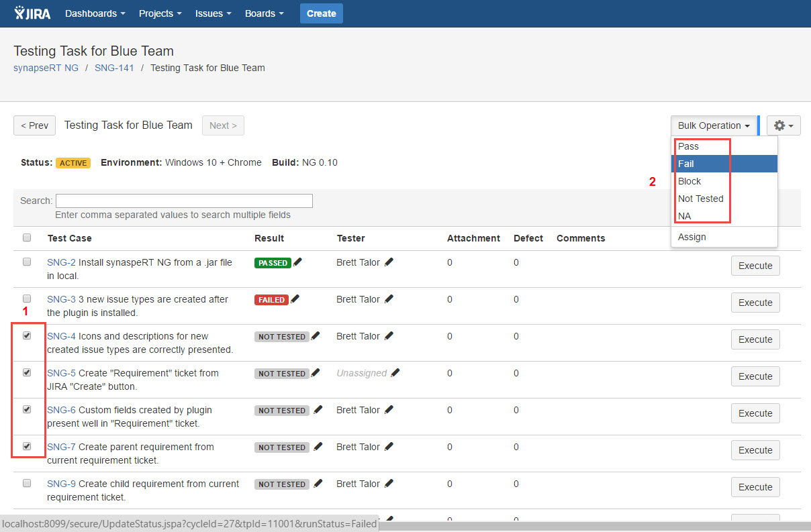Uncheck the SNG-6 test case checkbox
Viewport: 811px width, 532px height.
[x=27, y=409]
